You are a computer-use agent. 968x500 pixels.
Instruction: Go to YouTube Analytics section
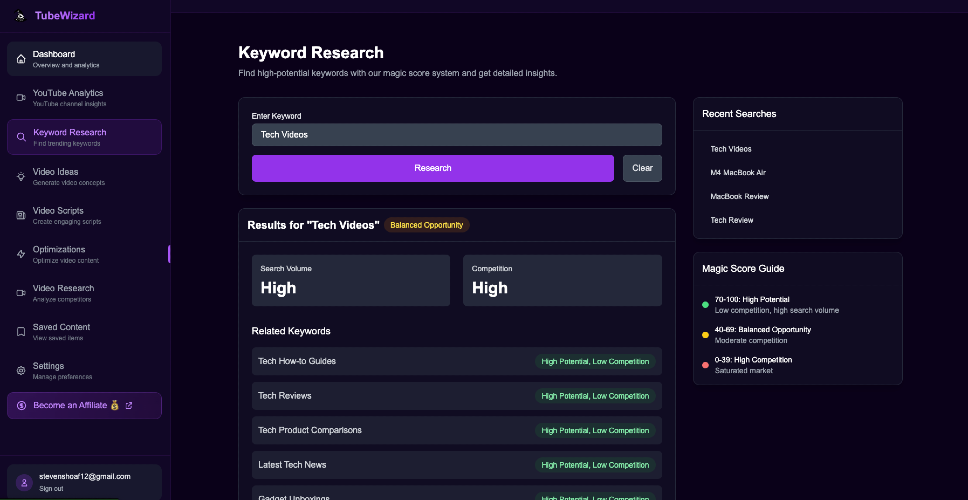click(85, 98)
